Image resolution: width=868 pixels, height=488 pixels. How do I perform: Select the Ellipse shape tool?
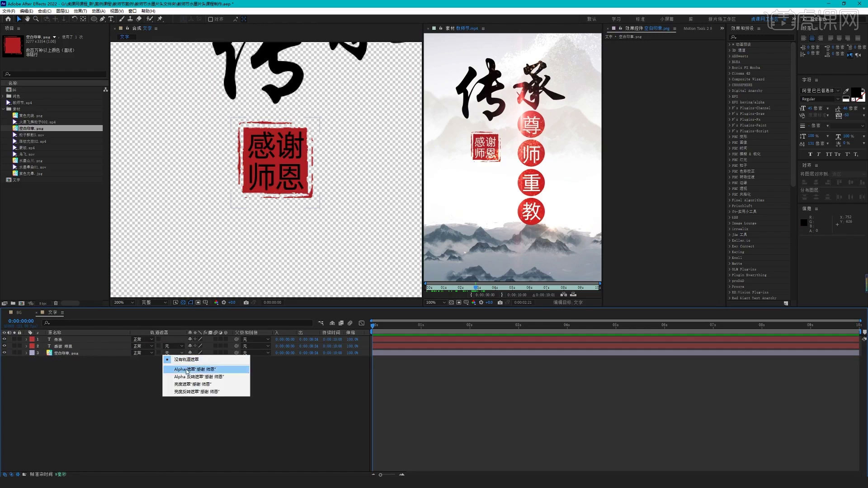[x=94, y=19]
